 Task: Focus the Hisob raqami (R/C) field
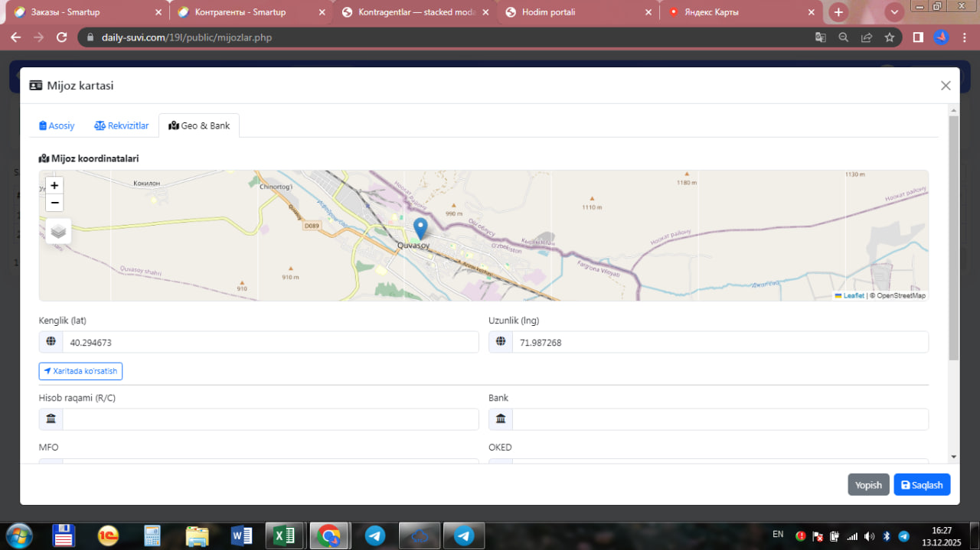click(269, 419)
